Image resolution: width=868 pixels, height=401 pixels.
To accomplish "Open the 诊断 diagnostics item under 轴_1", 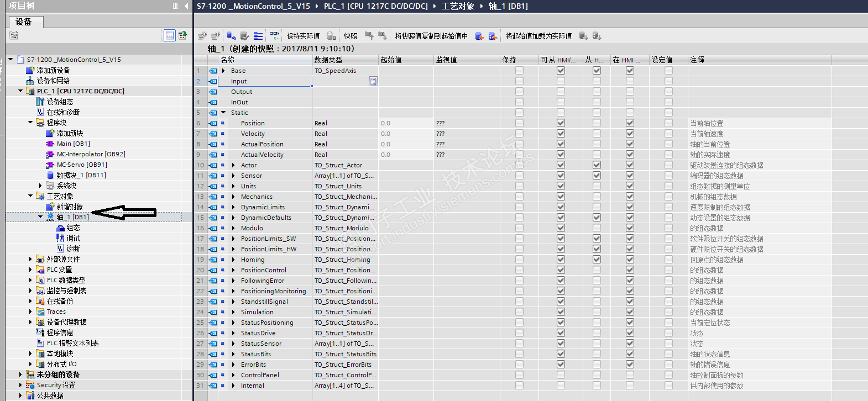I will (73, 249).
